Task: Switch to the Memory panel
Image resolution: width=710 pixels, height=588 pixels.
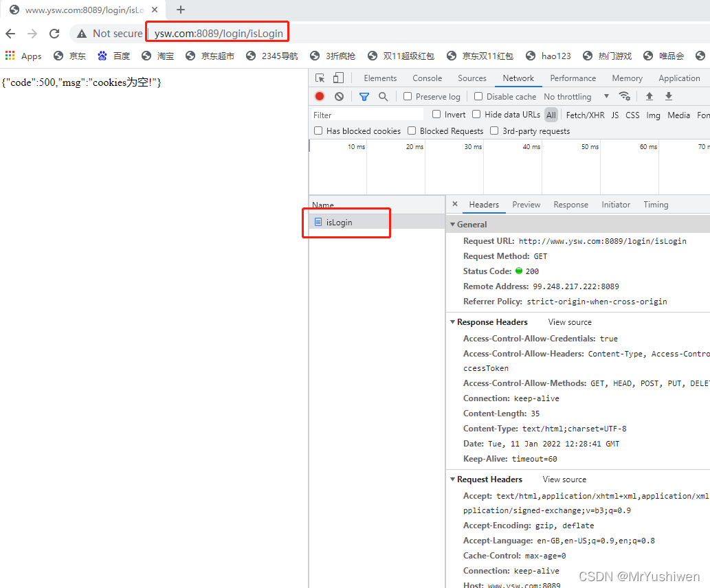Action: click(627, 78)
